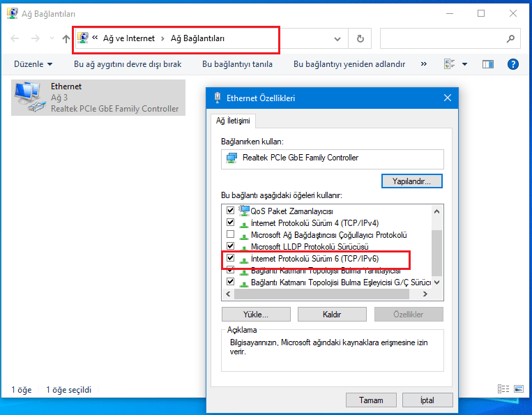Enable Microsoft Ağ Bağdaştırıcısı Çoğullayıcı checkbox
Viewport: 532px width, 415px height.
click(230, 234)
